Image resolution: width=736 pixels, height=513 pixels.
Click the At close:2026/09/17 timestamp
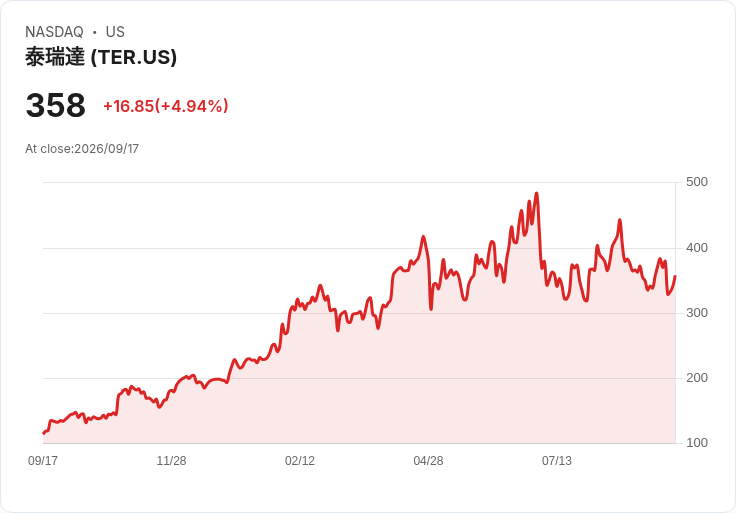(82, 149)
